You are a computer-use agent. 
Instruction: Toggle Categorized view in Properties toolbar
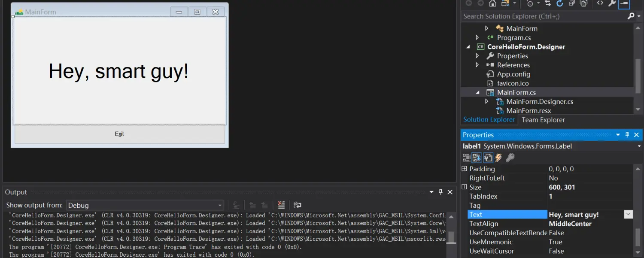point(467,158)
